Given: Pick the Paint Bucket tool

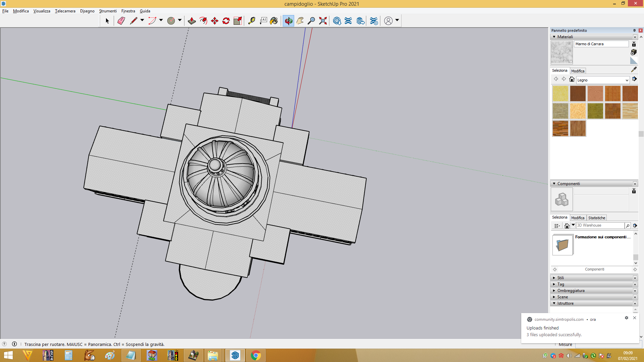Looking at the screenshot, I should (x=274, y=21).
